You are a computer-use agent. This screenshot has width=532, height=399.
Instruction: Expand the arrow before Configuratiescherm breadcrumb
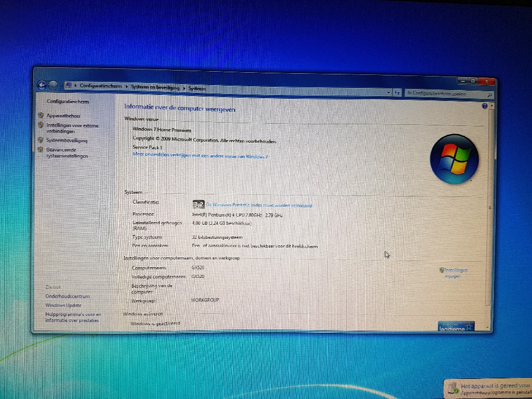pyautogui.click(x=75, y=85)
